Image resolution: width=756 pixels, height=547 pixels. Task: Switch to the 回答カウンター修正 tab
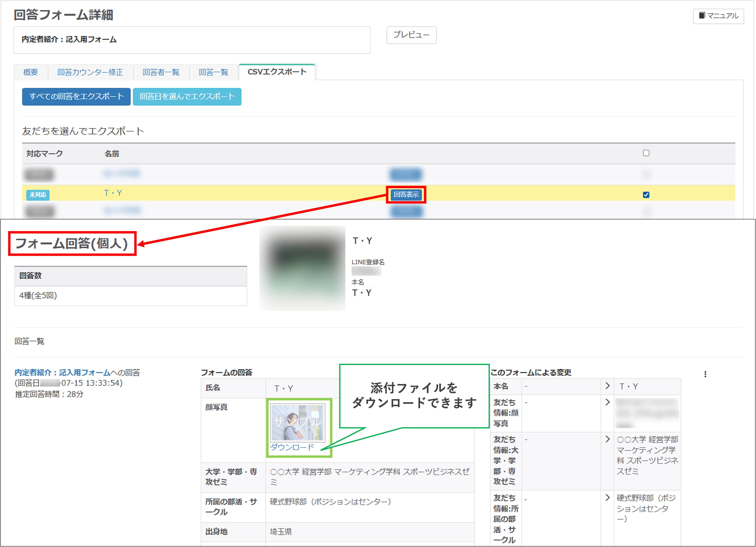tap(90, 72)
